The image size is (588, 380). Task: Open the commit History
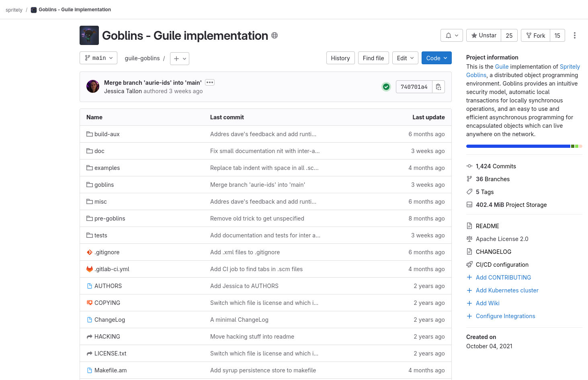click(x=340, y=58)
